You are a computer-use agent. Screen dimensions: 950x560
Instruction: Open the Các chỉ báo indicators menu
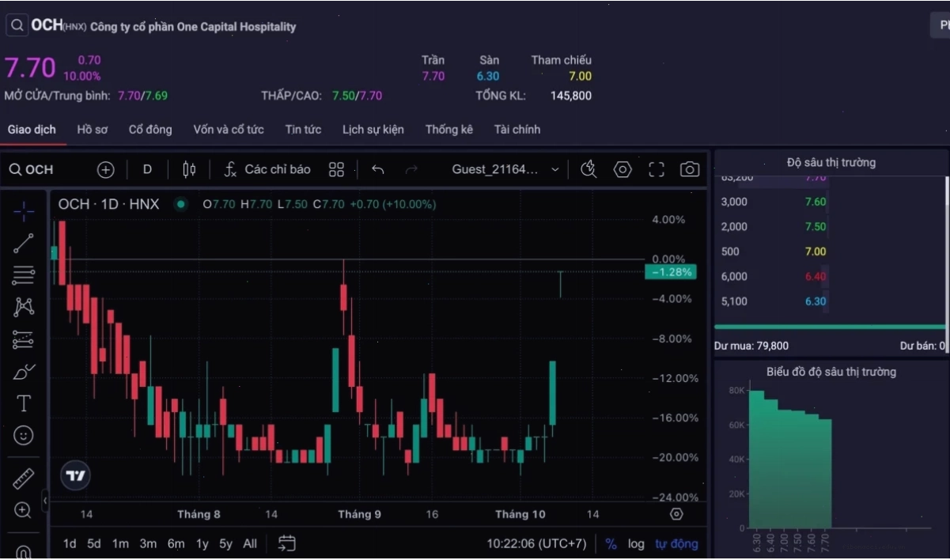pyautogui.click(x=267, y=169)
